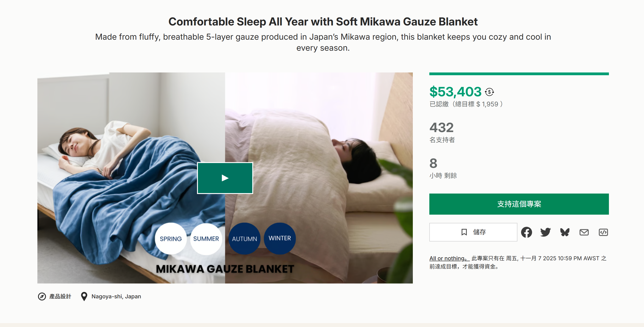
Task: Click the SPRING circle in the video thumbnail
Action: click(171, 239)
